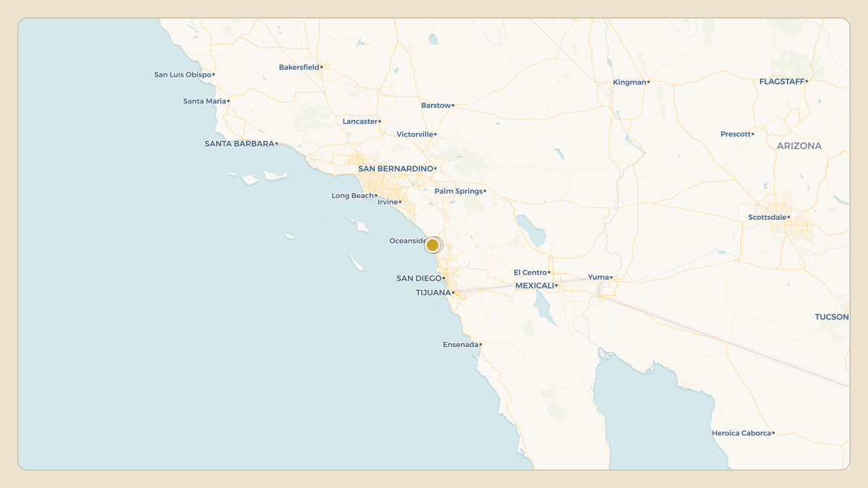The image size is (868, 488).
Task: Select the Santa Barbara label
Action: click(x=239, y=144)
